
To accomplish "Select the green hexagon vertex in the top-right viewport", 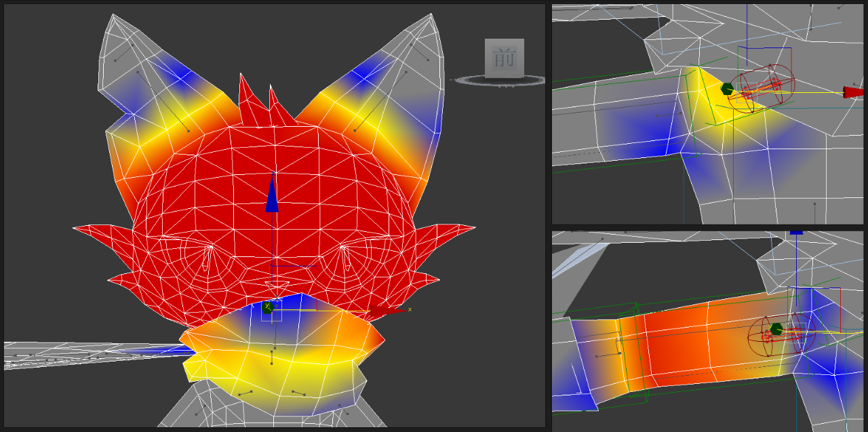I will 727,89.
